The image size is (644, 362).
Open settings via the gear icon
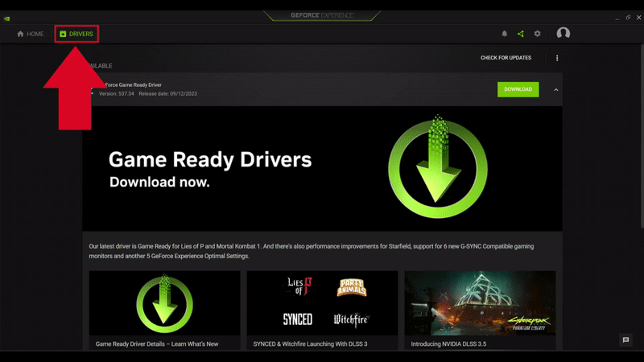tap(538, 34)
